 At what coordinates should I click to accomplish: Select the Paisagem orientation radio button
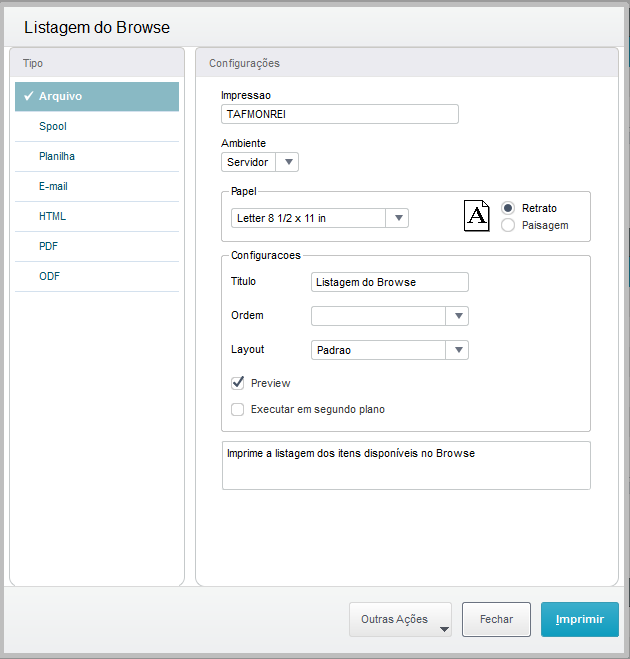point(508,226)
